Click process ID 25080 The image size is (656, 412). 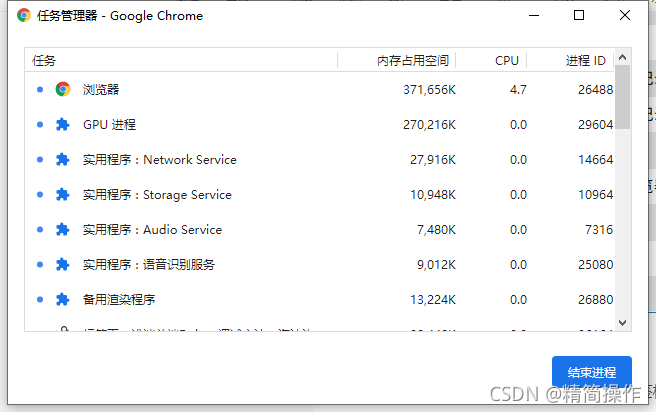coord(595,265)
